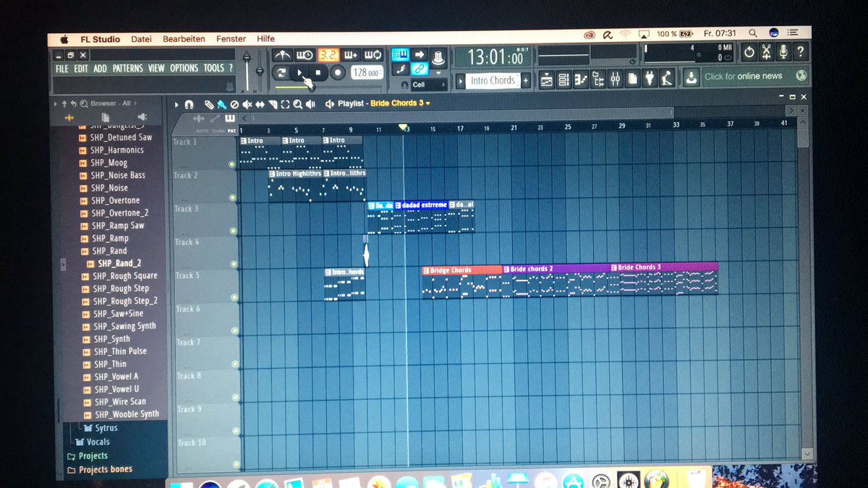The height and width of the screenshot is (488, 868).
Task: Select the Select tool in playlist toolbar
Action: [285, 105]
